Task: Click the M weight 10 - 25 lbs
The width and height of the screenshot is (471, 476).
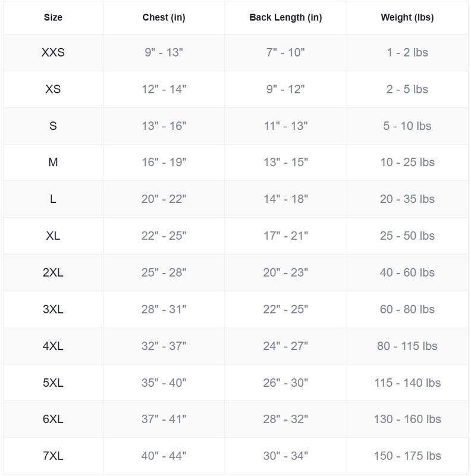Action: (x=407, y=162)
